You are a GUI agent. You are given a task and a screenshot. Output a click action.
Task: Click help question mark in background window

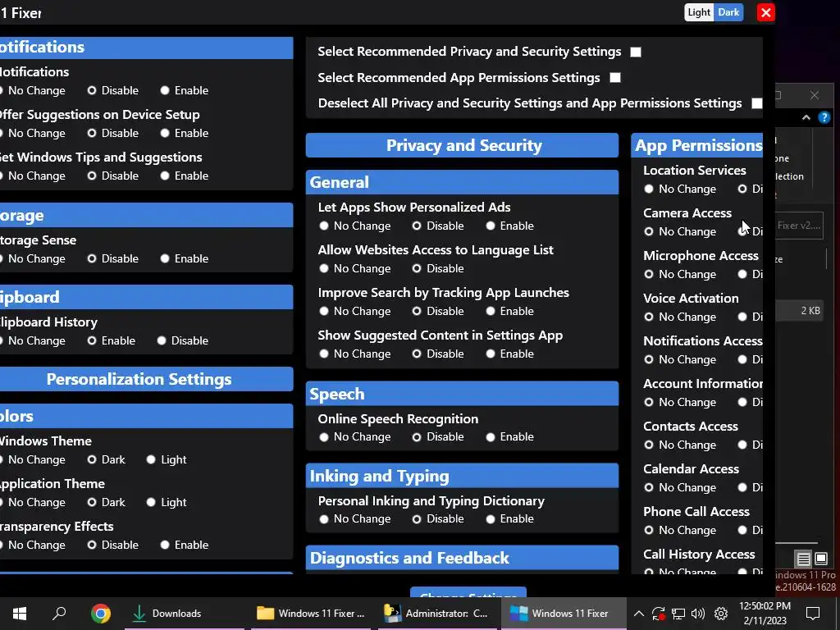pos(824,117)
